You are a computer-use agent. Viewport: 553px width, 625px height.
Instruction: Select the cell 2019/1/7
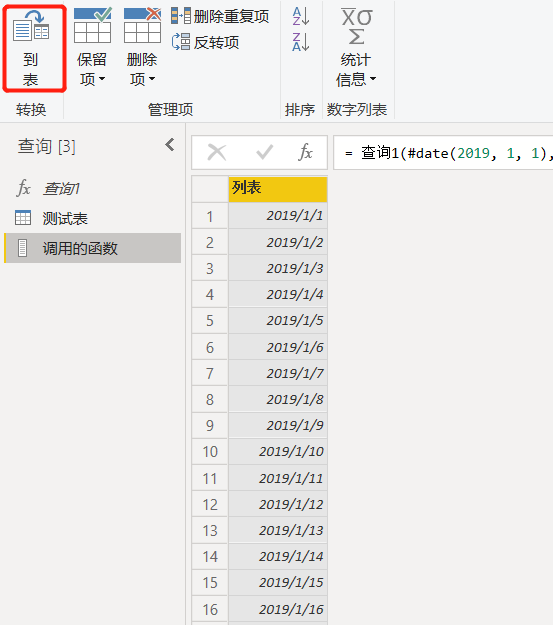[x=278, y=373]
